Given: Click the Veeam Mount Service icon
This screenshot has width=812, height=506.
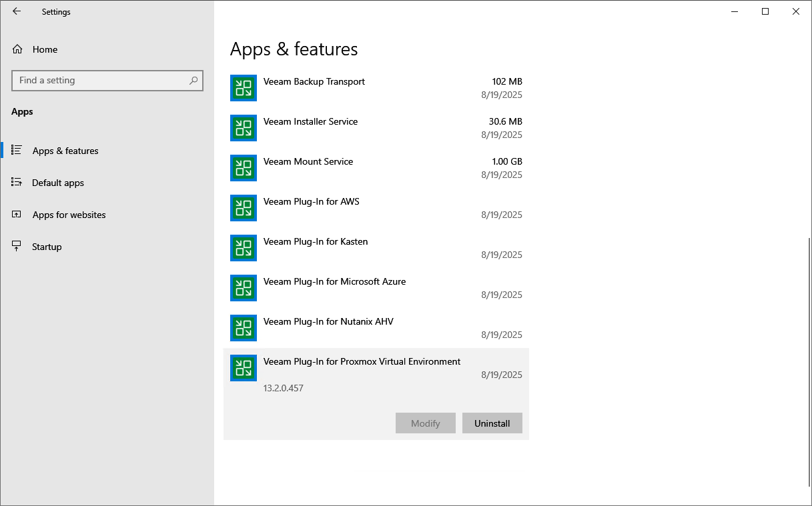Looking at the screenshot, I should pyautogui.click(x=244, y=168).
